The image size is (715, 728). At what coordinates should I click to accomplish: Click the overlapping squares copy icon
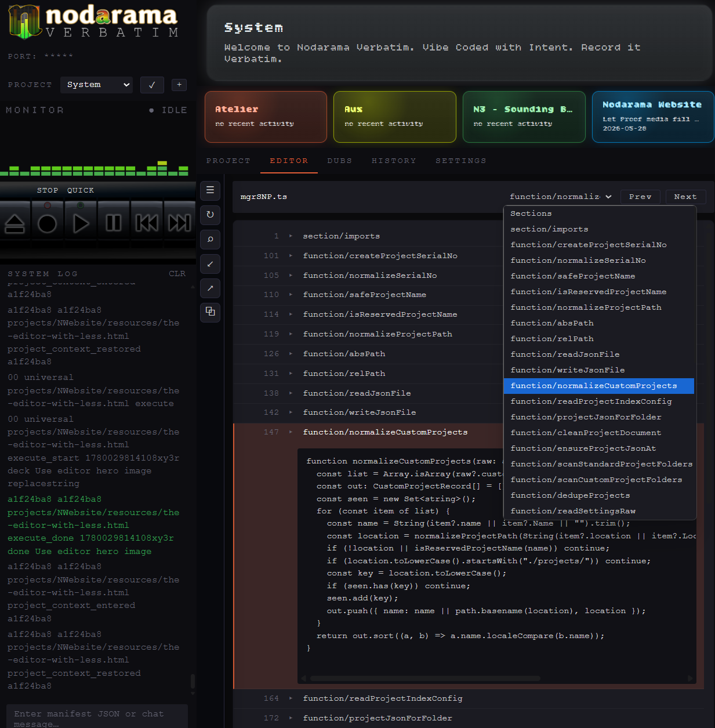point(210,312)
